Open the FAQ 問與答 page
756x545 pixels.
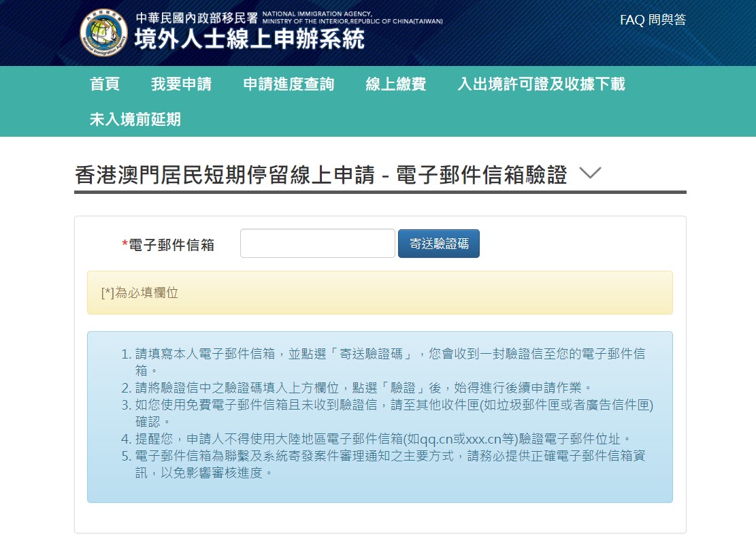point(653,20)
